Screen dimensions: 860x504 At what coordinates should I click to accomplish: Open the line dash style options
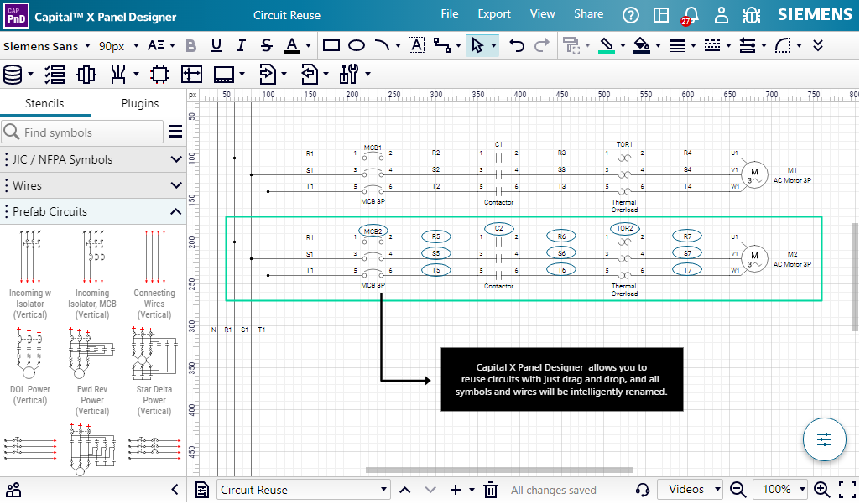717,46
